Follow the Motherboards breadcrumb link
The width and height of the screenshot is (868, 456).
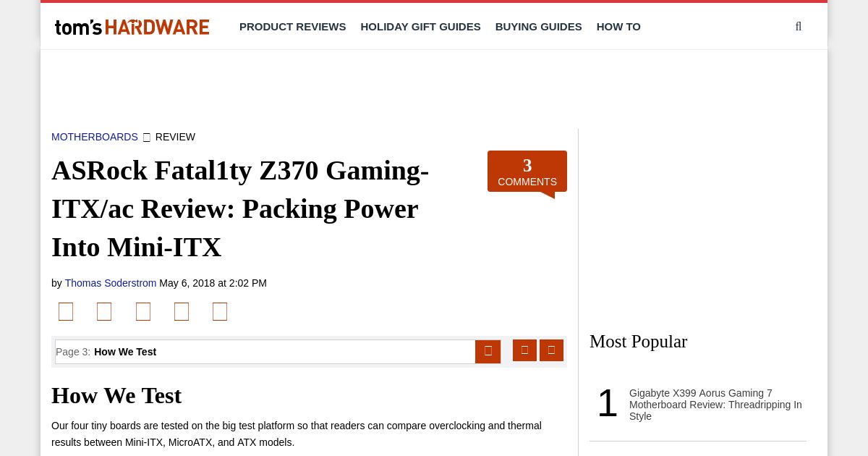(x=95, y=137)
